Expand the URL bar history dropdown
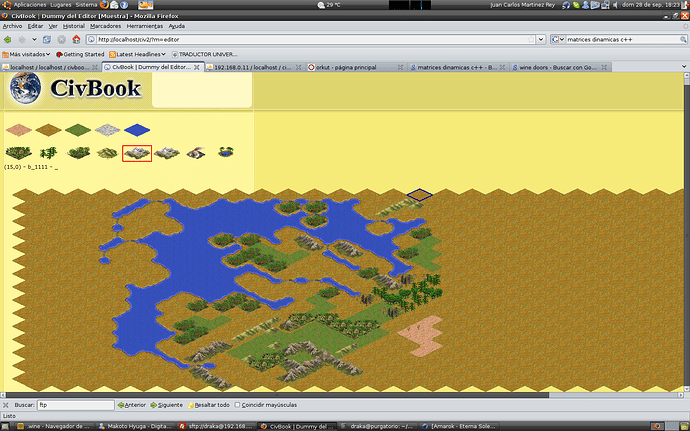The image size is (690, 431). click(x=541, y=40)
